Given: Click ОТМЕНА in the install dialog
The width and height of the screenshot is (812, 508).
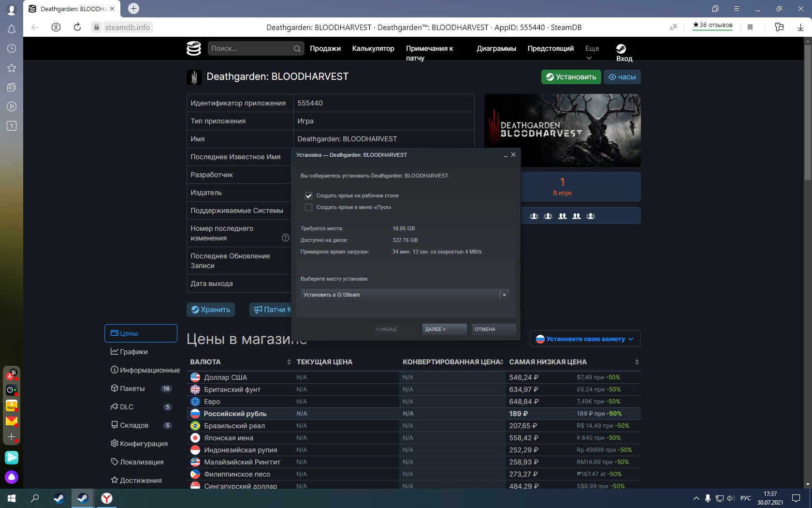Looking at the screenshot, I should [x=494, y=329].
